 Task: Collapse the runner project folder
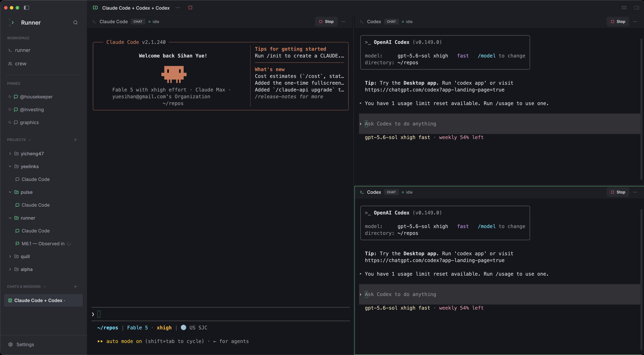tap(10, 218)
